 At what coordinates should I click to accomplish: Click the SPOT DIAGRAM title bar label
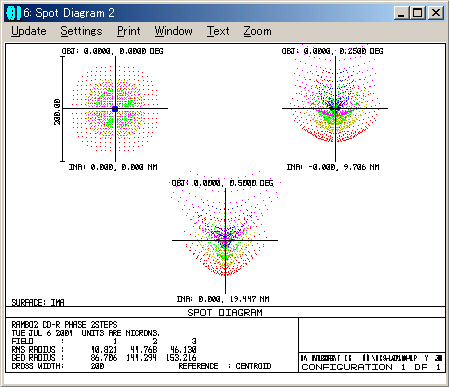(225, 312)
